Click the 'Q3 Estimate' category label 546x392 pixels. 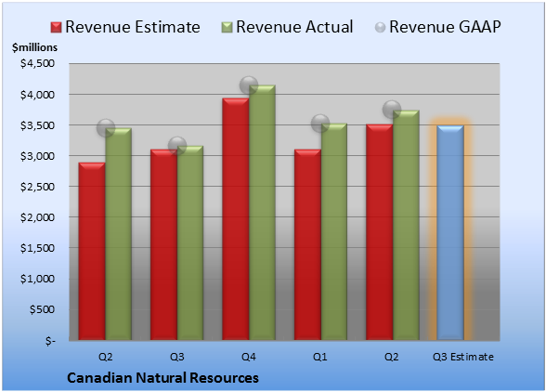pyautogui.click(x=463, y=357)
